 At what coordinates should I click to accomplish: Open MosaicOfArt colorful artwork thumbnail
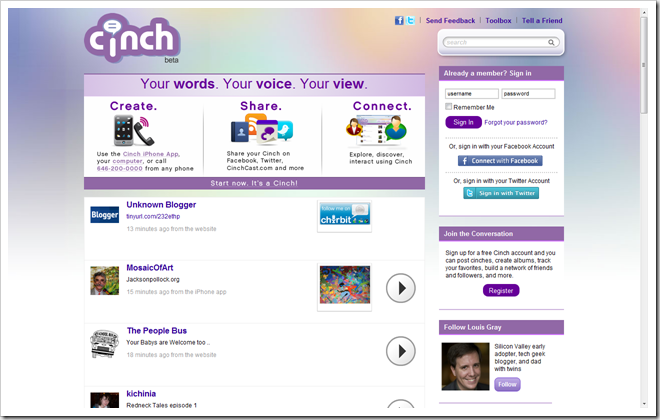pyautogui.click(x=344, y=284)
